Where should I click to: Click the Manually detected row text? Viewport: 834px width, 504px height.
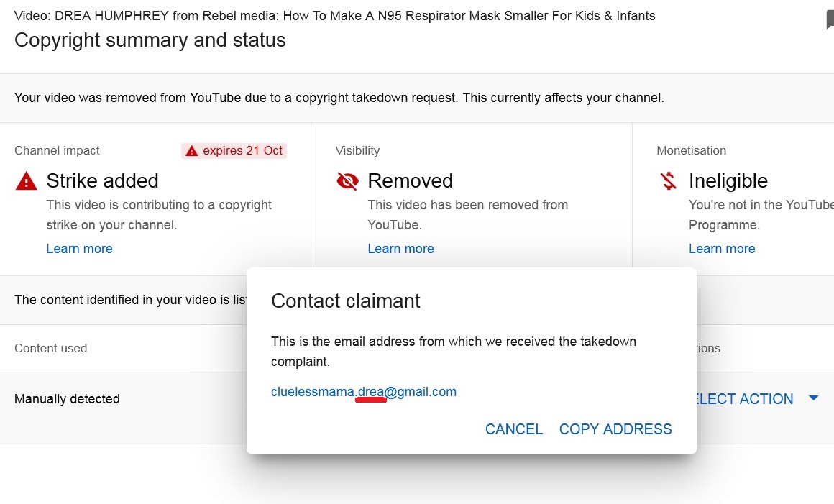67,399
